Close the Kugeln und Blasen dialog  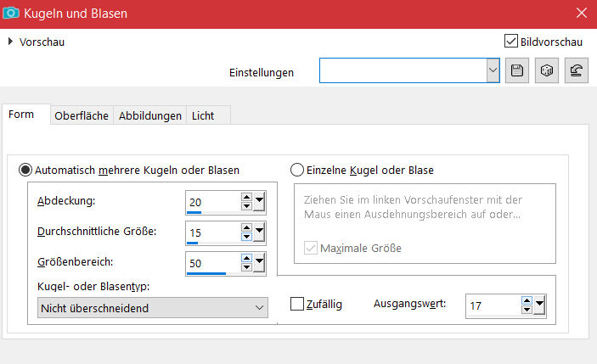point(580,14)
